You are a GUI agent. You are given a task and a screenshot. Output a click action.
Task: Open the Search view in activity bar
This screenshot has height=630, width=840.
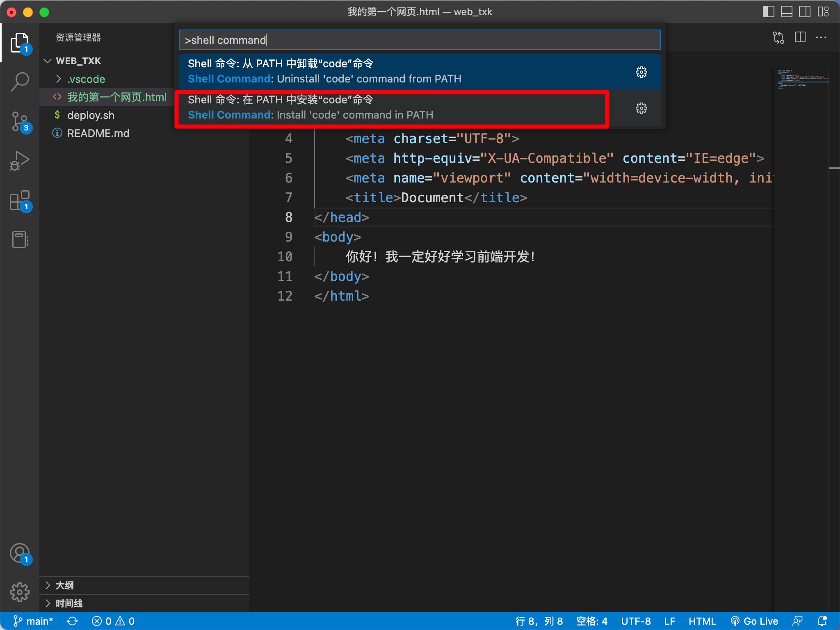tap(20, 82)
